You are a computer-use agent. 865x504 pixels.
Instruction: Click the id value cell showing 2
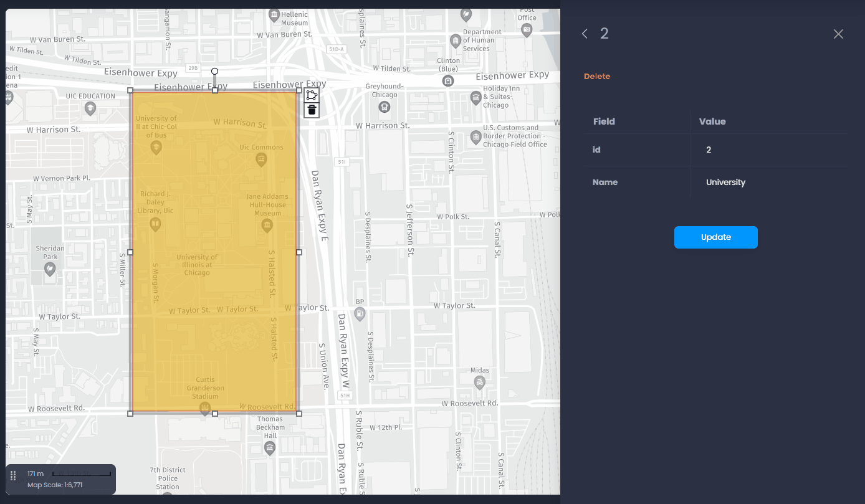768,150
